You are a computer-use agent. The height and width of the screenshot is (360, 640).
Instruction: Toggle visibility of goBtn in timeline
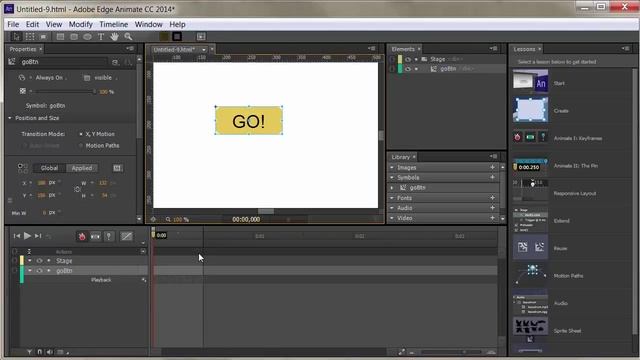[x=39, y=271]
